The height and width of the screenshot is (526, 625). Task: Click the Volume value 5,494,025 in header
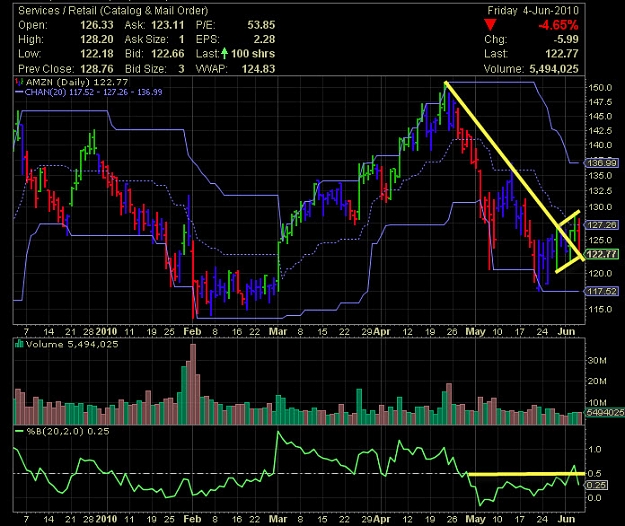[x=554, y=69]
